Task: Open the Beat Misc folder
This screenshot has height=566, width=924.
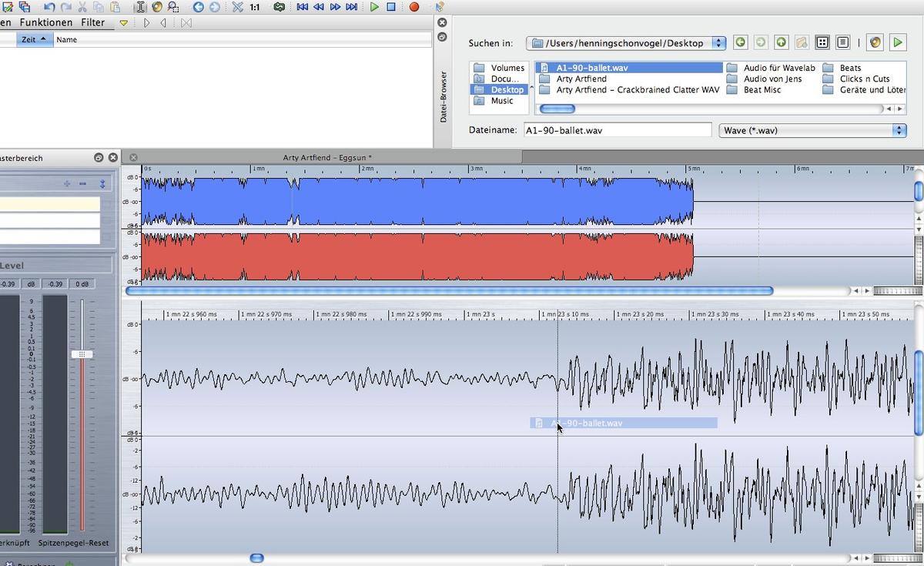Action: 762,89
